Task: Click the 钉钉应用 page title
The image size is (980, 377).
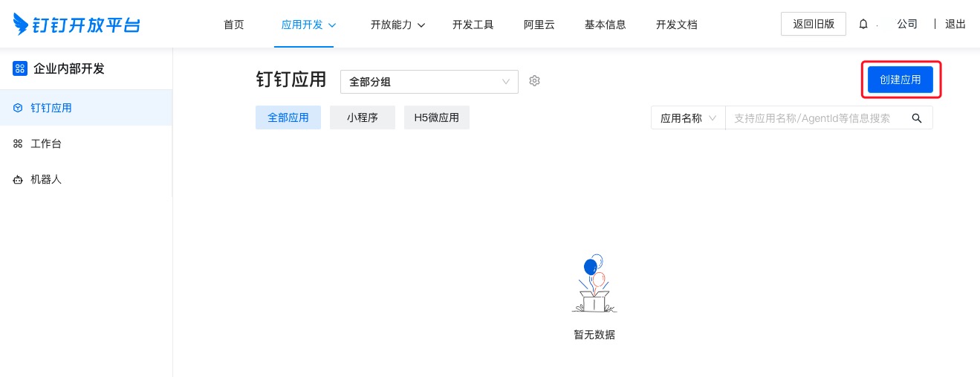Action: pos(291,80)
